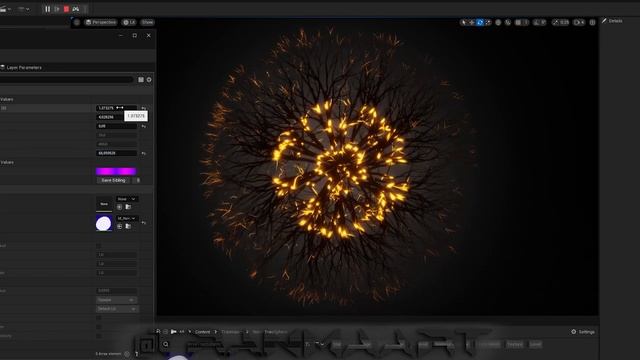This screenshot has height=360, width=640.
Task: Empty the array with trash icon
Action: click(x=136, y=354)
